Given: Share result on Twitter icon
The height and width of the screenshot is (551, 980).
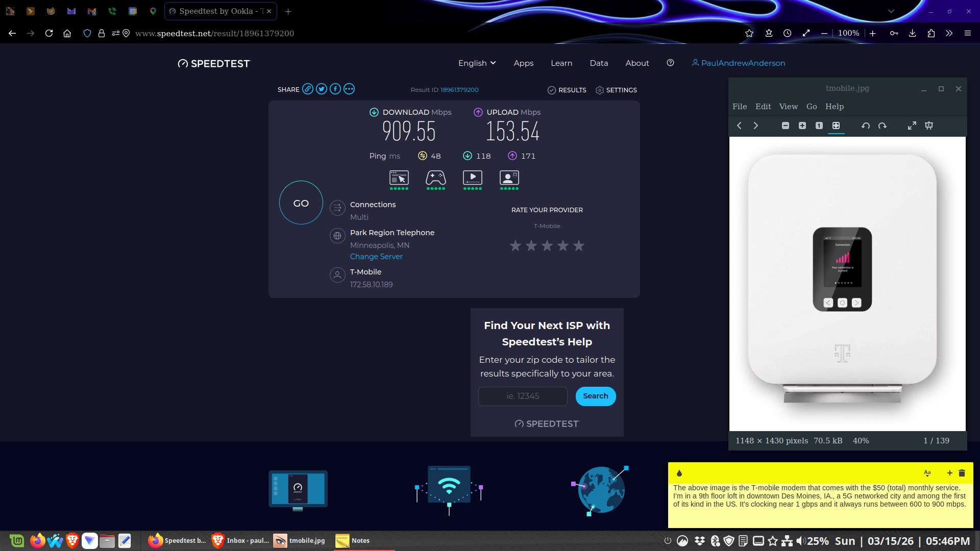Looking at the screenshot, I should click(321, 89).
